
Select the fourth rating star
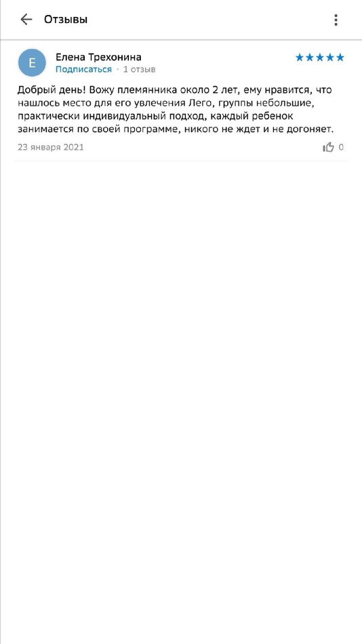pos(330,58)
